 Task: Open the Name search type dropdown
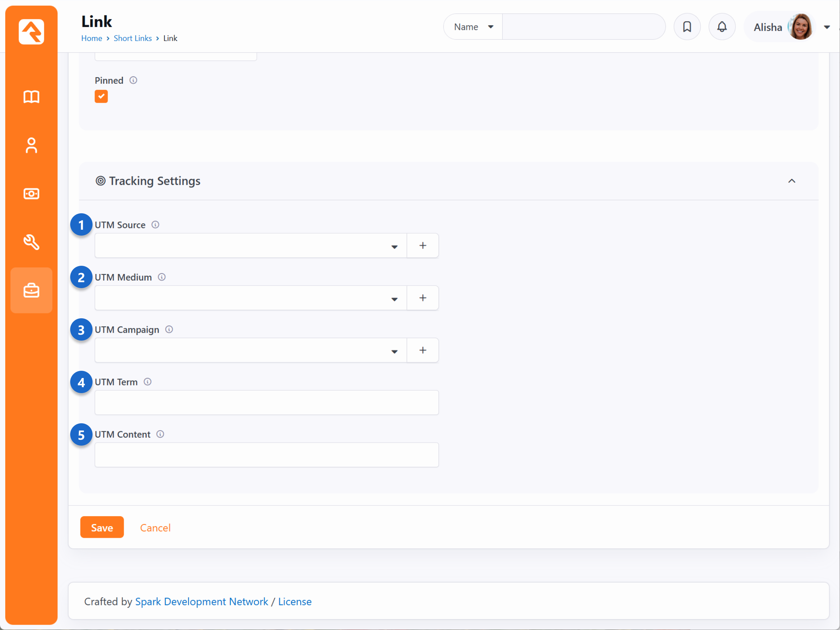click(473, 27)
